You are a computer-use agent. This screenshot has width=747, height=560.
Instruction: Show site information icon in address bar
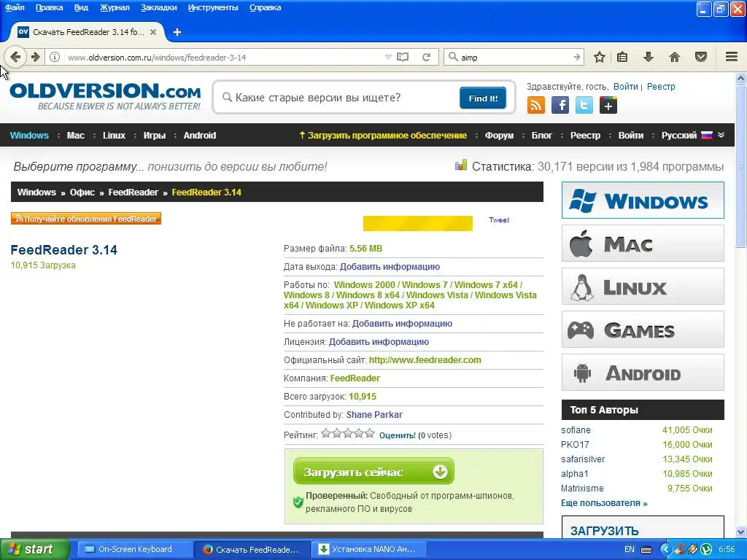click(x=55, y=57)
